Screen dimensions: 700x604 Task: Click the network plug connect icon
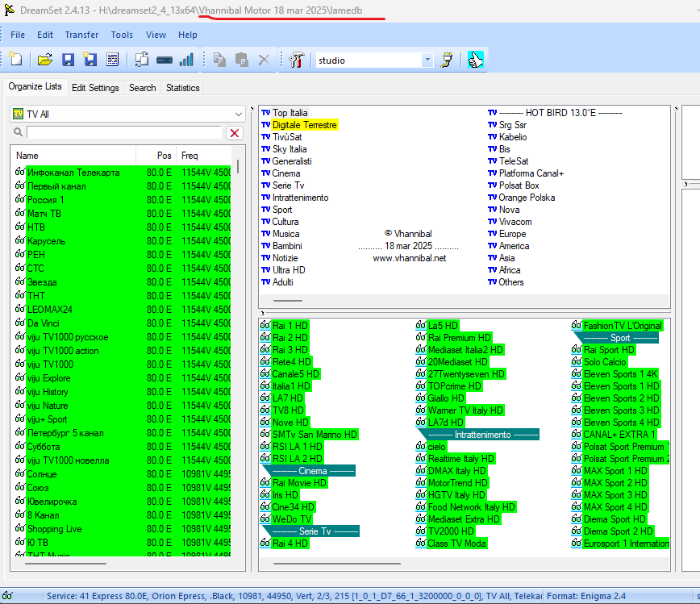pyautogui.click(x=447, y=60)
